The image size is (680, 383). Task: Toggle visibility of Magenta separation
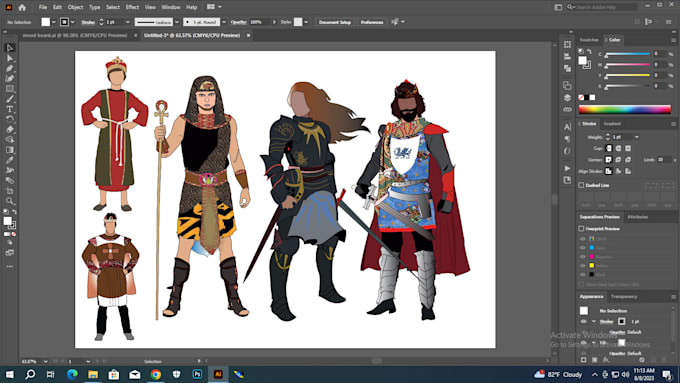click(x=583, y=257)
